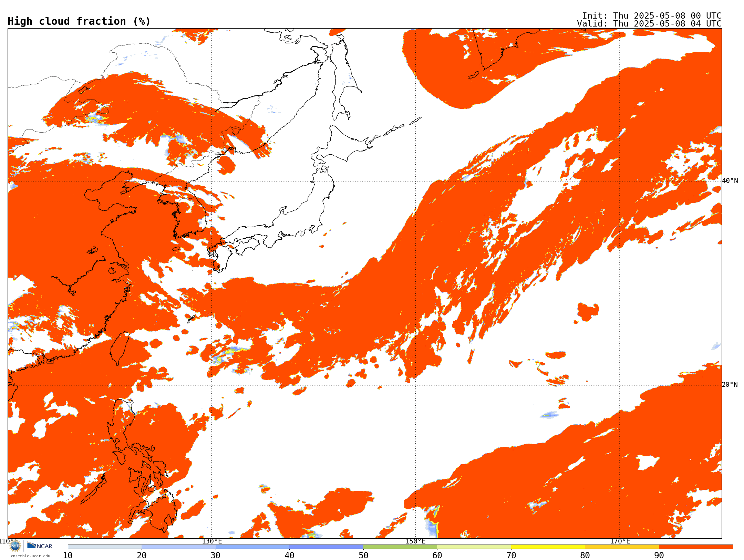Click the colorbar tick label '60'
Screen dimensions: 744x560
coord(437,556)
